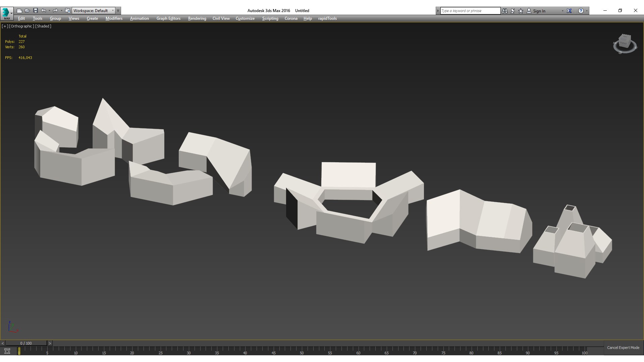The image size is (644, 362).
Task: Click Cancel Expert Mode button
Action: click(623, 348)
